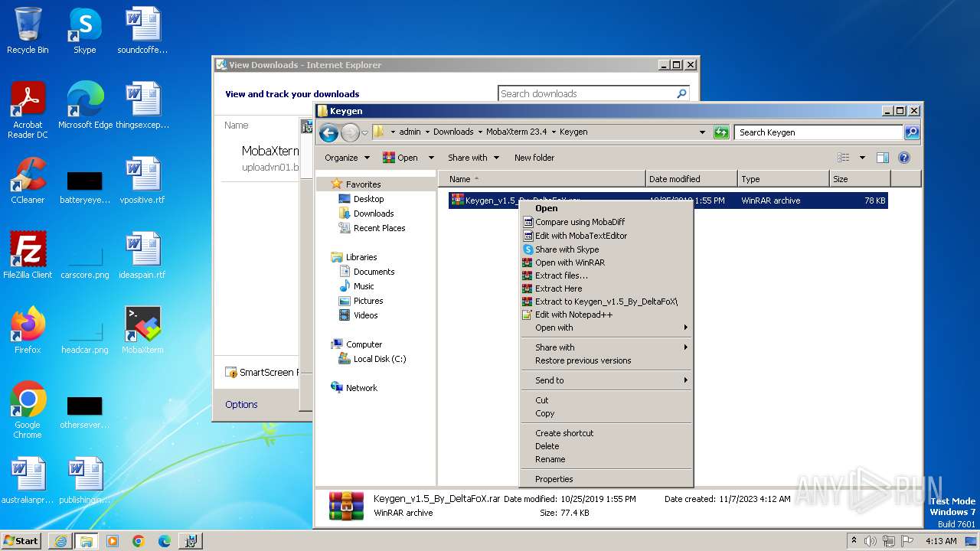Expand recent pages dropdown next to Forward
Viewport: 980px width, 551px height.
point(365,132)
